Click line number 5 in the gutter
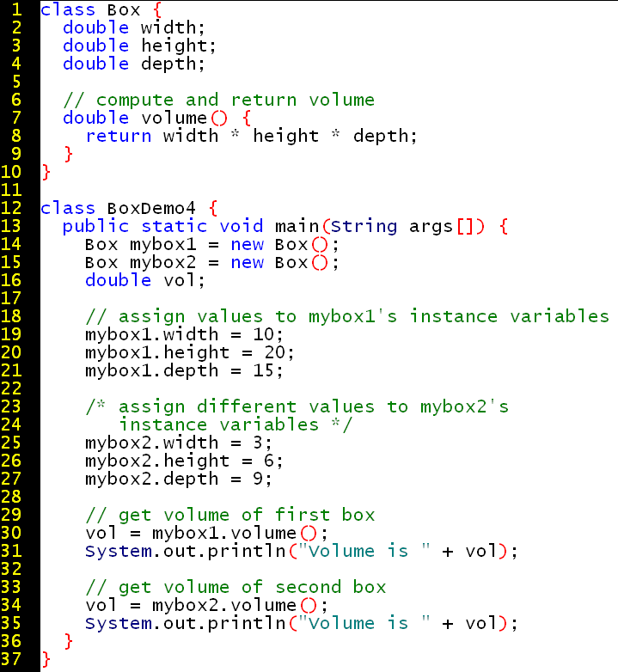The width and height of the screenshot is (618, 672). coord(16,82)
